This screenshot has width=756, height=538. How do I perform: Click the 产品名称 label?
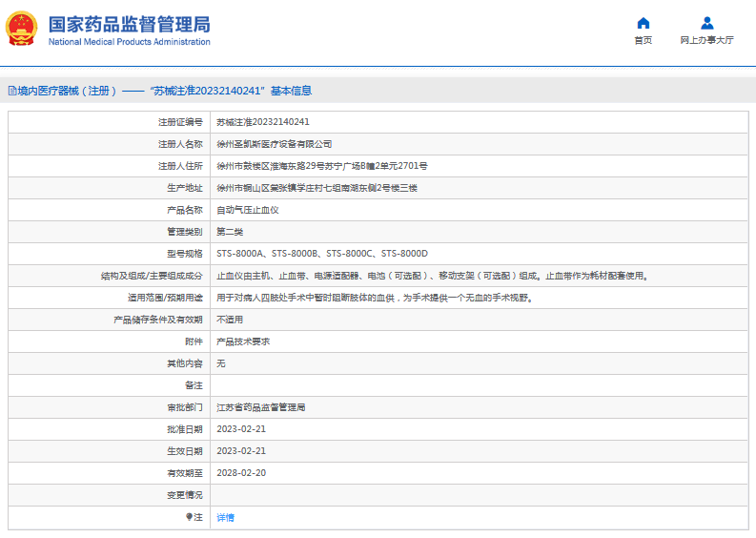(185, 210)
